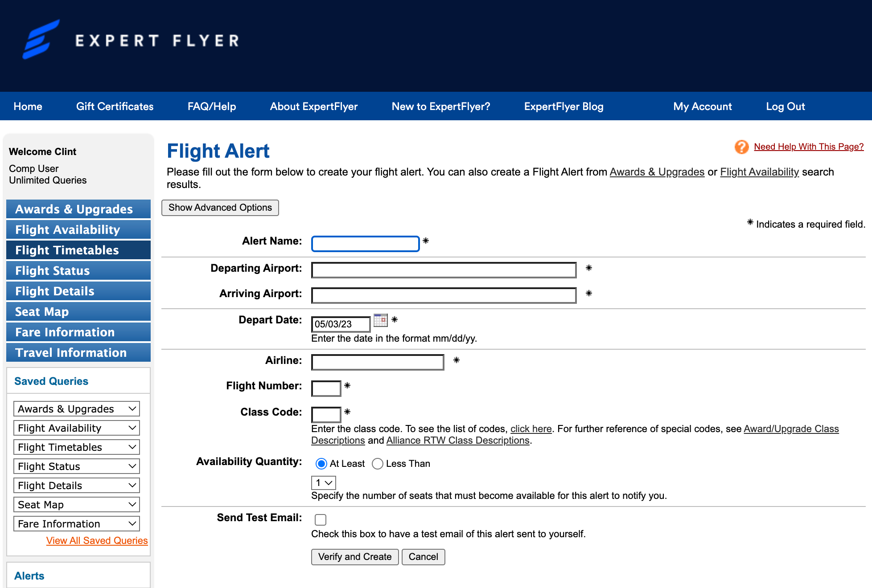Open the Flight Status saved queries dropdown
Image resolution: width=872 pixels, height=588 pixels.
pyautogui.click(x=76, y=466)
